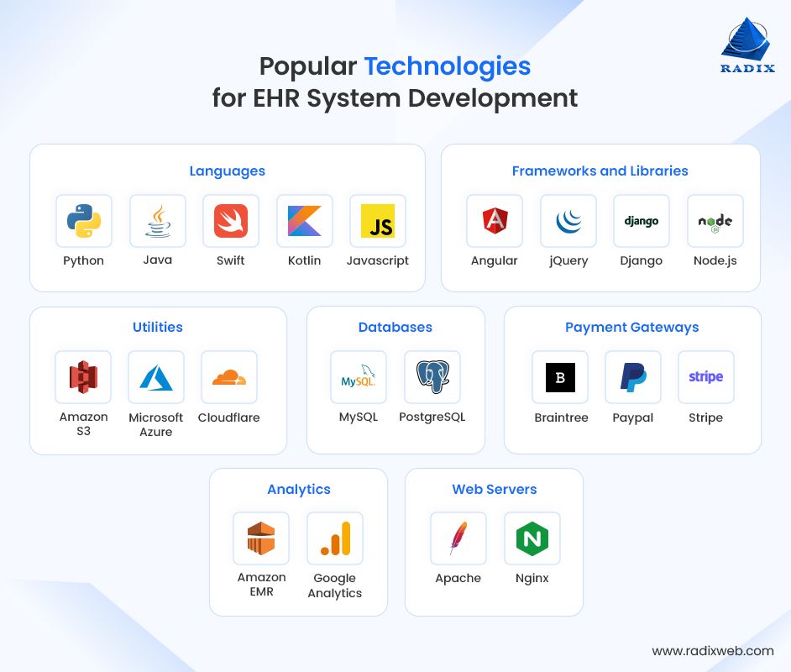
Task: Click the Angular label text
Action: click(495, 261)
